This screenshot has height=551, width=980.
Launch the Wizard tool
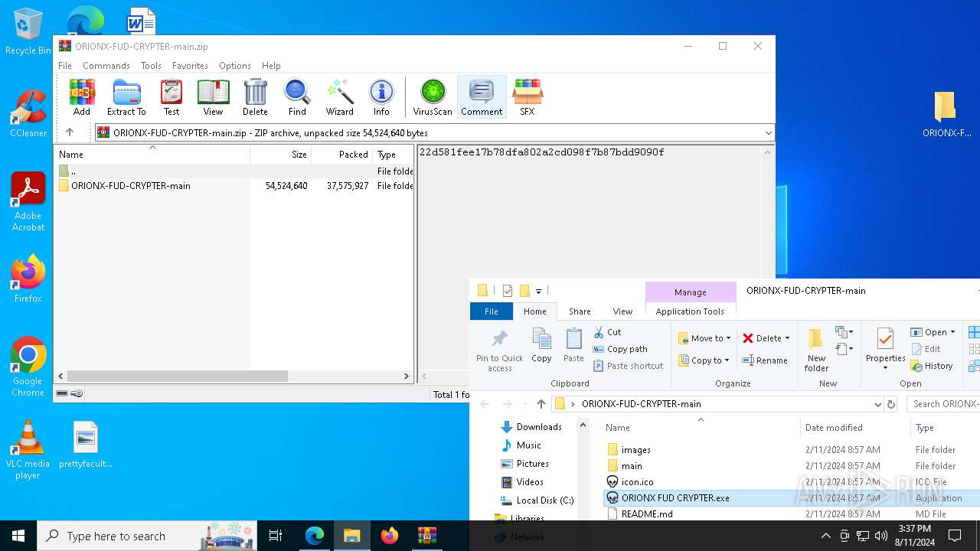pos(339,97)
